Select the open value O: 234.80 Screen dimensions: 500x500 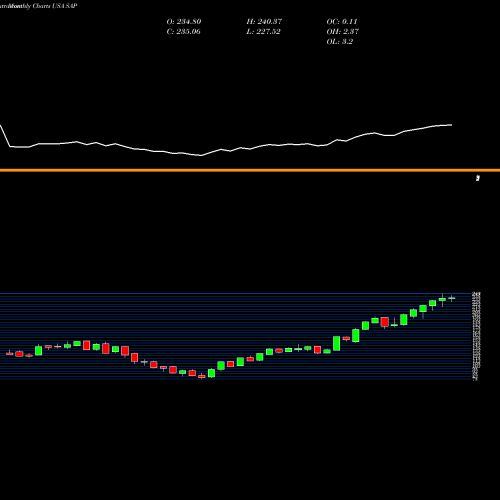point(184,22)
